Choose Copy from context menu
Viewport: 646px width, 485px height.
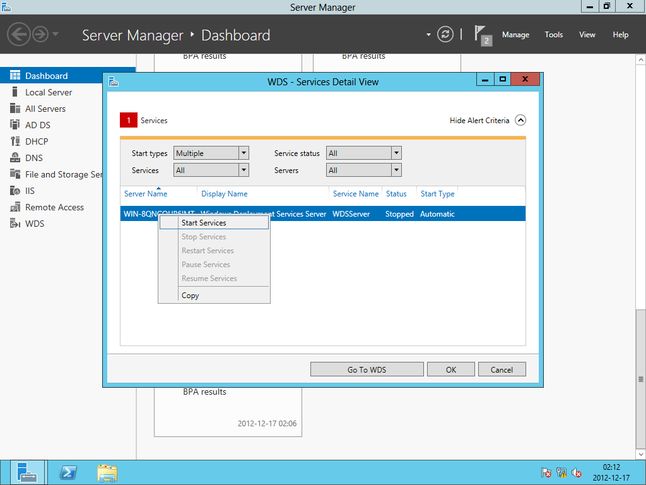coord(214,295)
